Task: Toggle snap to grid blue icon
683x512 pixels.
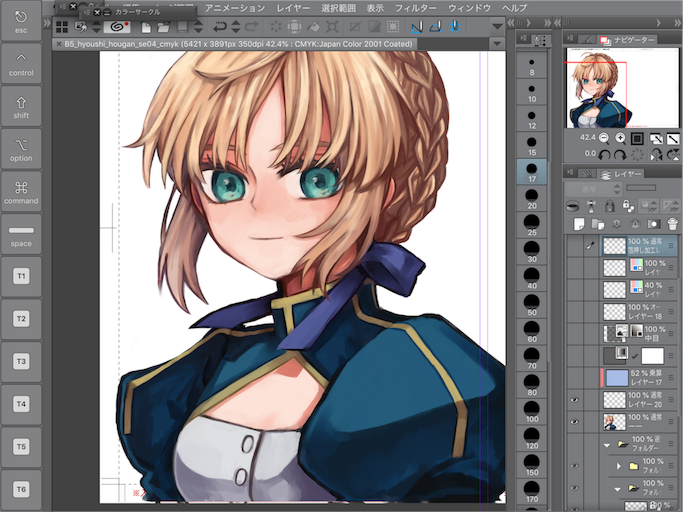Action: (455, 27)
